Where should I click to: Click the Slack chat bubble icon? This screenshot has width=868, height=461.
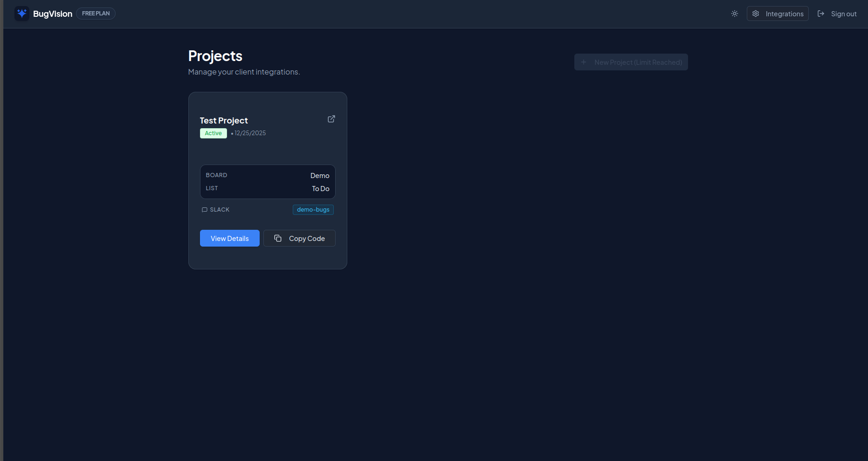tap(204, 209)
